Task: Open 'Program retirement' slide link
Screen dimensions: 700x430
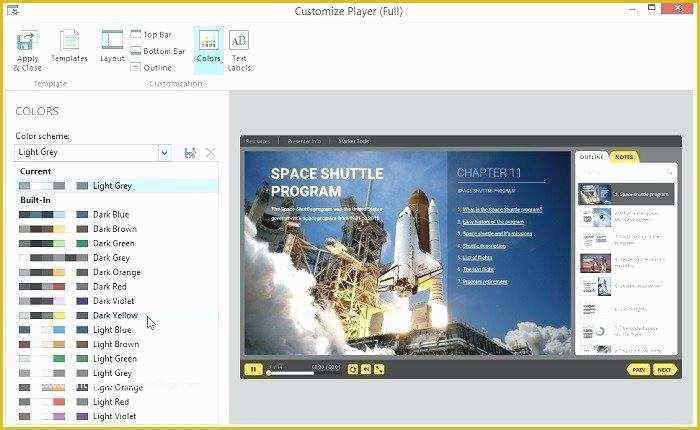Action: [485, 282]
